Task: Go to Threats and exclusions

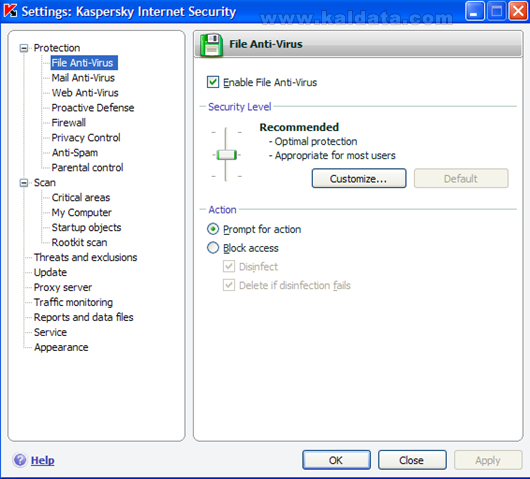Action: [x=86, y=258]
